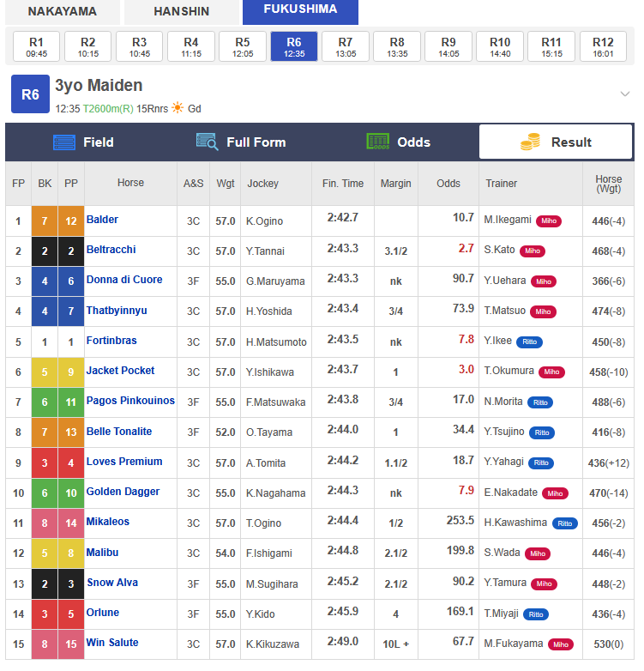Switch to the NAKAYAMA racecourse tab
Screen dimensions: 644x671
(63, 11)
